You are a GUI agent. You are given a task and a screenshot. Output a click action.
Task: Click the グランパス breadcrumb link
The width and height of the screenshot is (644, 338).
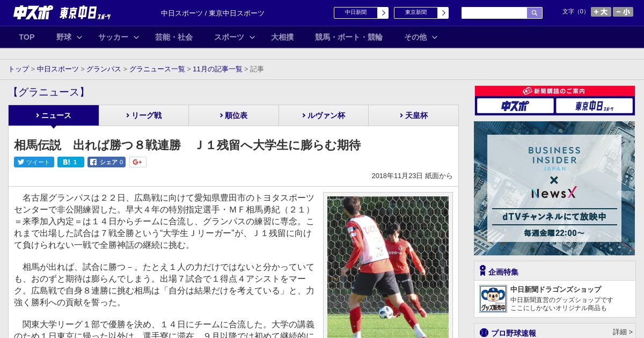pyautogui.click(x=104, y=69)
